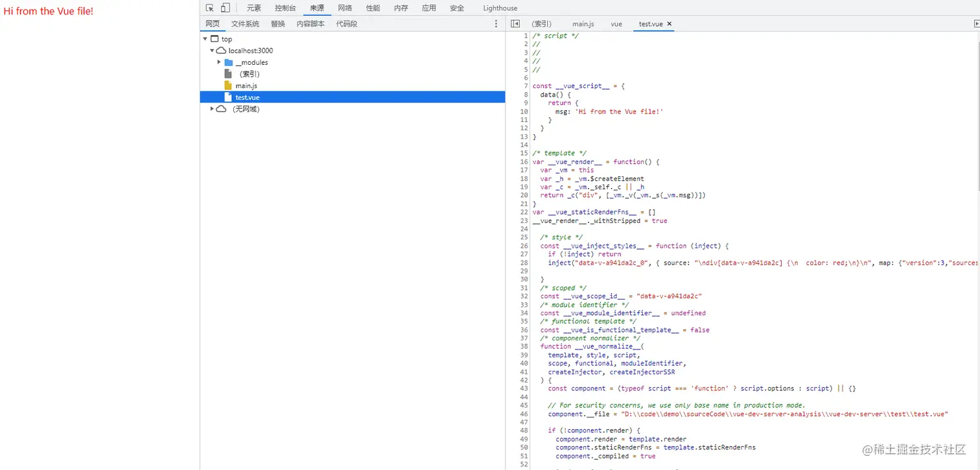Click the 'component._compiled = true' line

pyautogui.click(x=605, y=456)
